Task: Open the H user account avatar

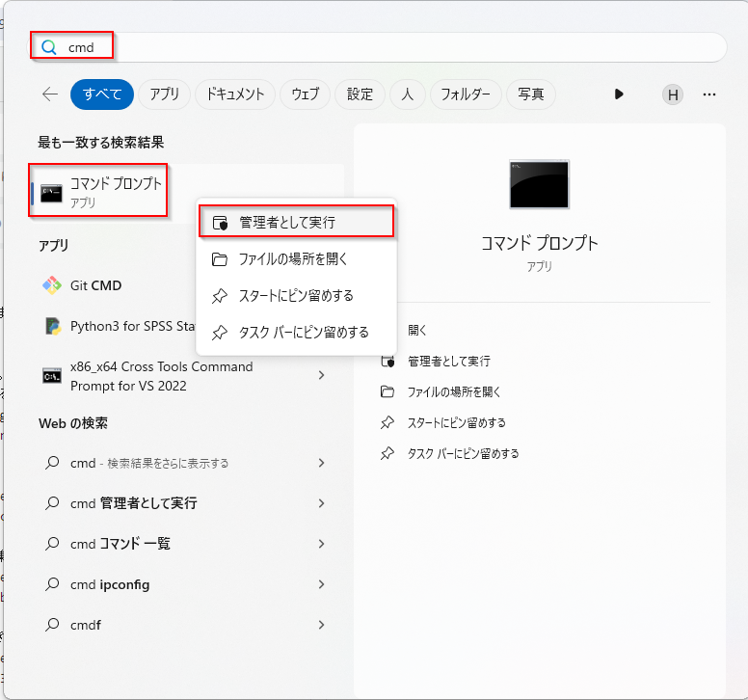Action: 673,94
